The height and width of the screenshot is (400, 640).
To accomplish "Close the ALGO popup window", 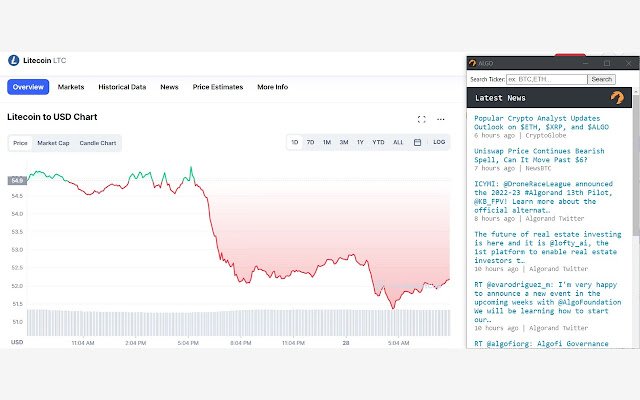I will 627,63.
